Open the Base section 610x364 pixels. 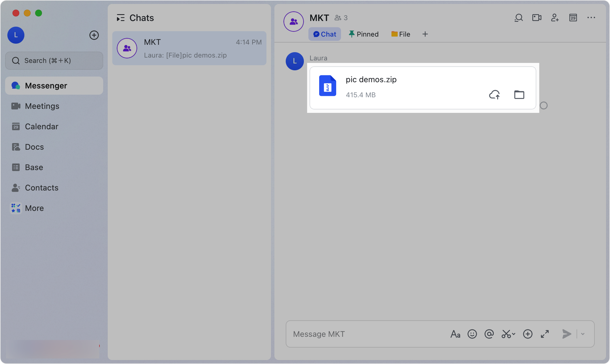34,167
